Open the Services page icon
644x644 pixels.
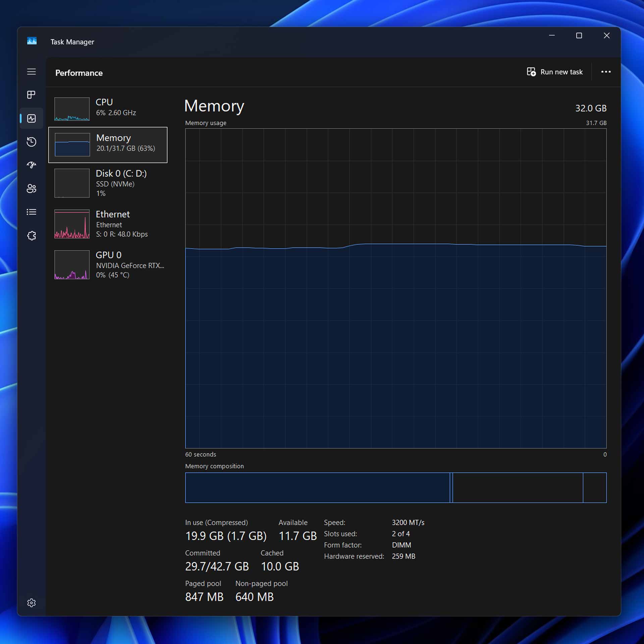[32, 235]
